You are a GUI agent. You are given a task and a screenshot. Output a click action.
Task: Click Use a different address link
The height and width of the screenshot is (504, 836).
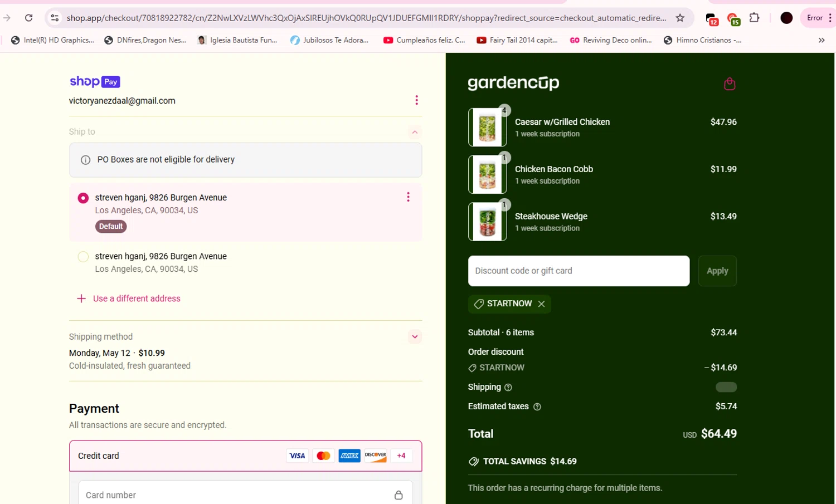(x=137, y=299)
